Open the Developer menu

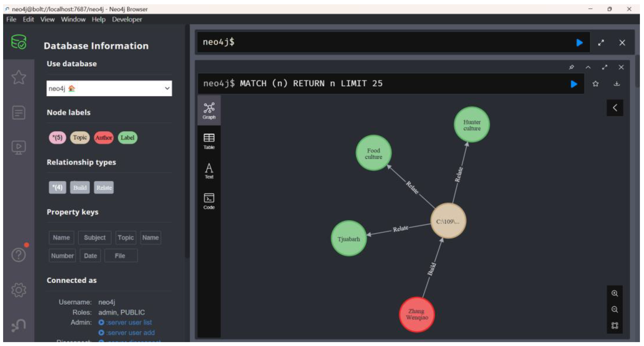(x=127, y=19)
